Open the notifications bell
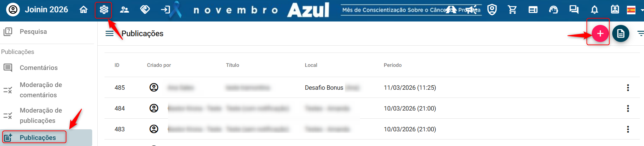This screenshot has height=146, width=644. [594, 10]
